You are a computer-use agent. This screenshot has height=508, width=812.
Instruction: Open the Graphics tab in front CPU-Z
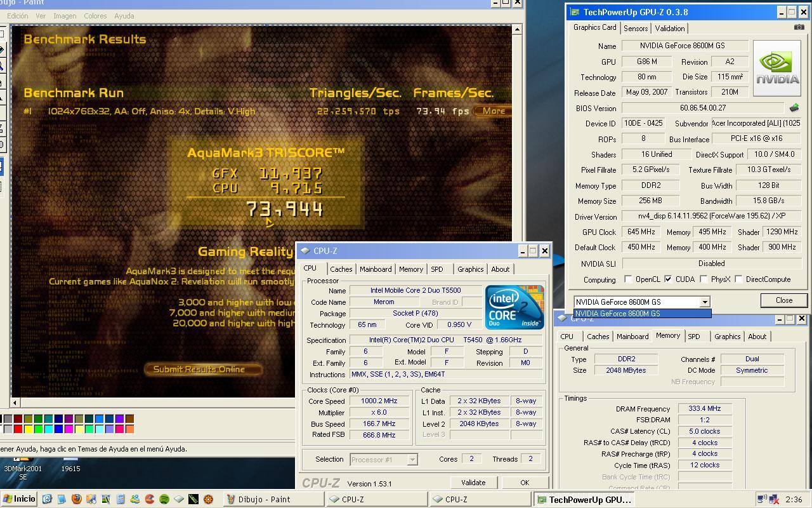(x=471, y=269)
